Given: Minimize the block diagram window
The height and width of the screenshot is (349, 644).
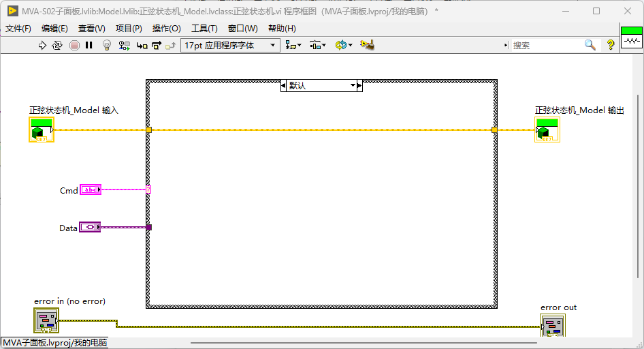Looking at the screenshot, I should tap(566, 11).
